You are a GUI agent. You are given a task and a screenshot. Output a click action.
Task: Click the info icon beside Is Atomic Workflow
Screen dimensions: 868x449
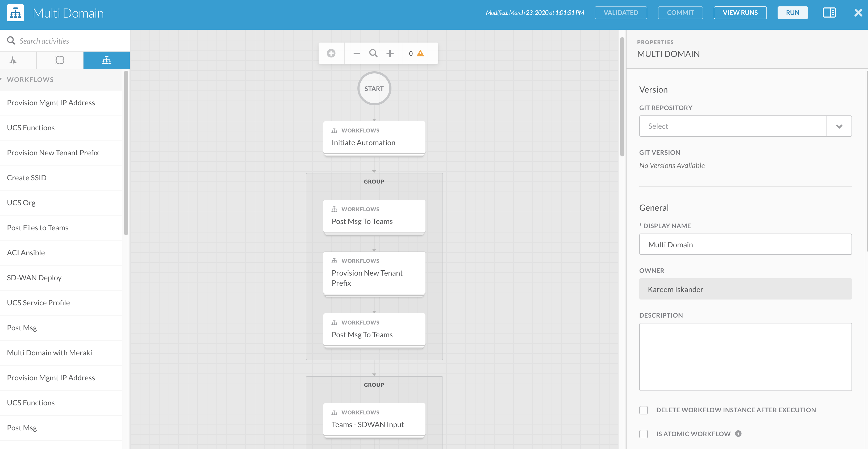click(x=738, y=434)
